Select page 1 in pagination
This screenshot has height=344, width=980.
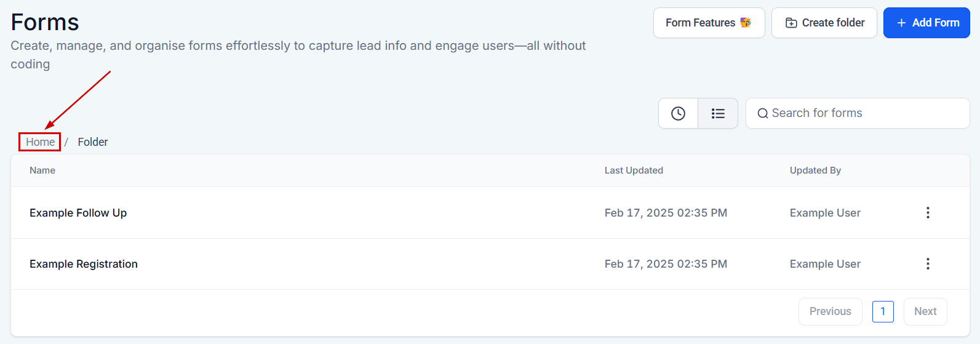coord(883,311)
